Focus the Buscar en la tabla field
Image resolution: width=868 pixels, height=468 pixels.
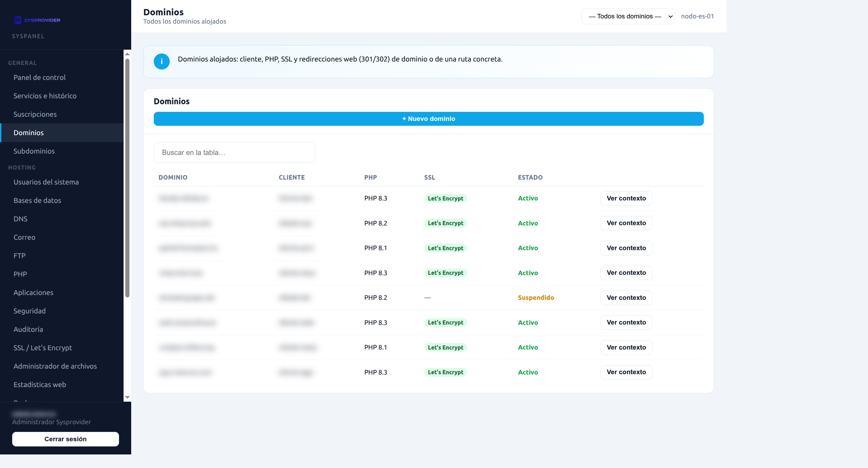[x=234, y=152]
